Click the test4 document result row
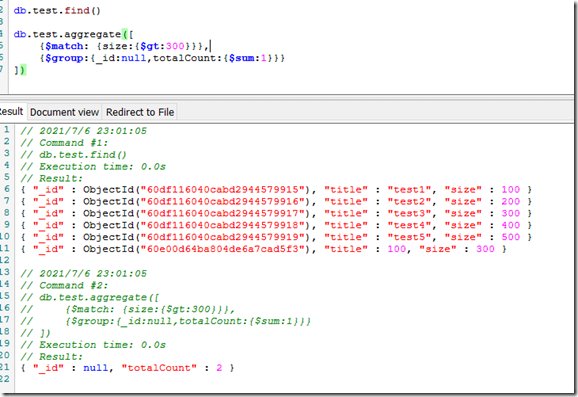The width and height of the screenshot is (578, 397). coord(276,225)
